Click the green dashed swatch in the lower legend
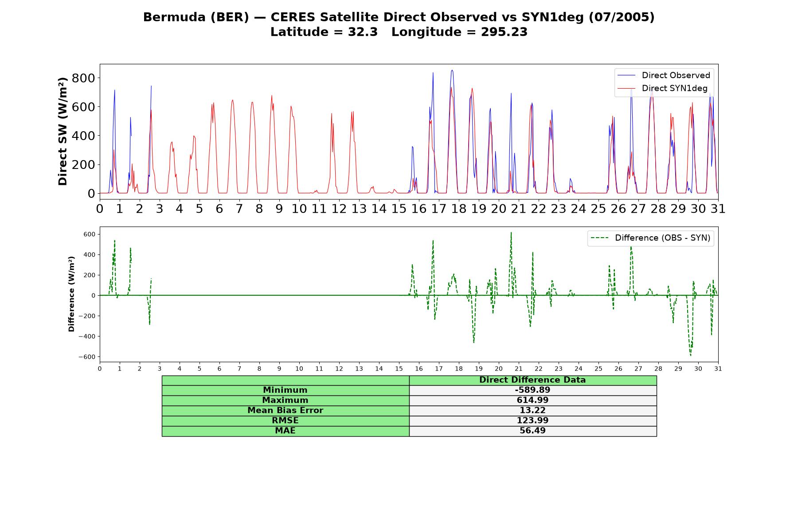Screen dimensions: 798x532 tap(599, 238)
